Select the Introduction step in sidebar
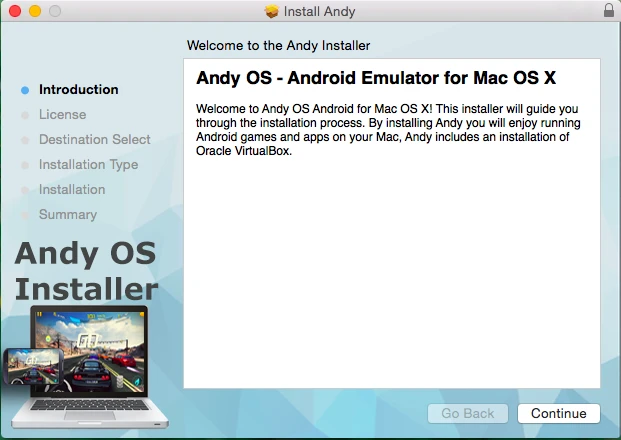621x440 pixels. click(x=78, y=90)
